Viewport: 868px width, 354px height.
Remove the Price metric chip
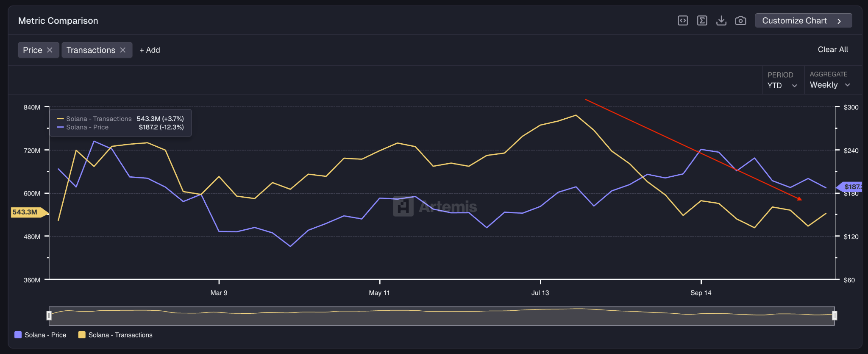(x=50, y=50)
